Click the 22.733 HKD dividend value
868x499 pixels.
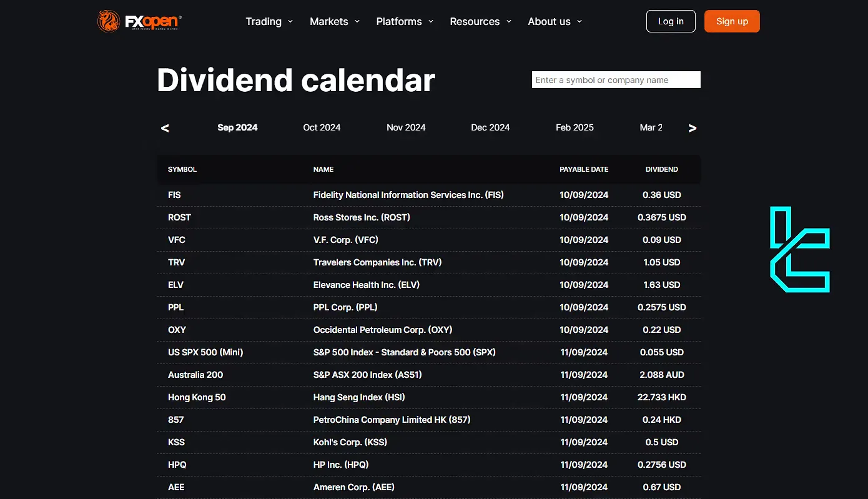[662, 397]
